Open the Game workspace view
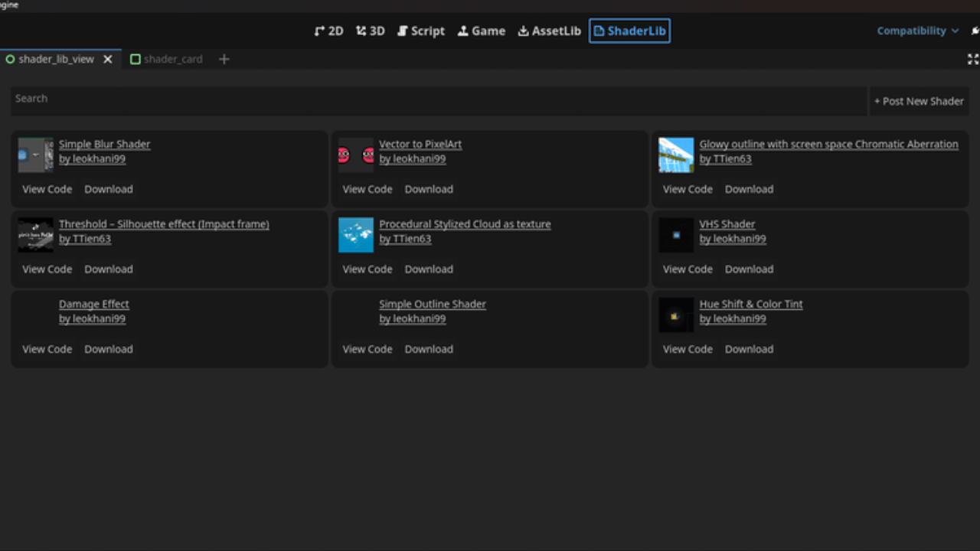The image size is (980, 551). [481, 31]
